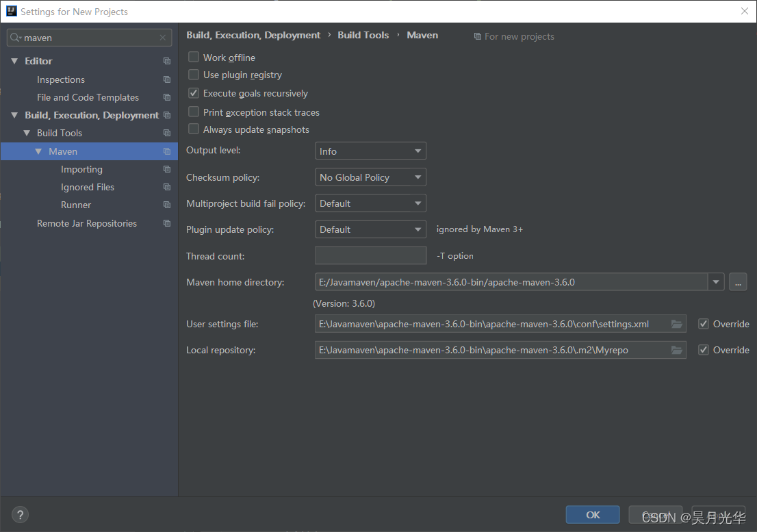Select File and Code Templates
The image size is (757, 532).
[88, 97]
